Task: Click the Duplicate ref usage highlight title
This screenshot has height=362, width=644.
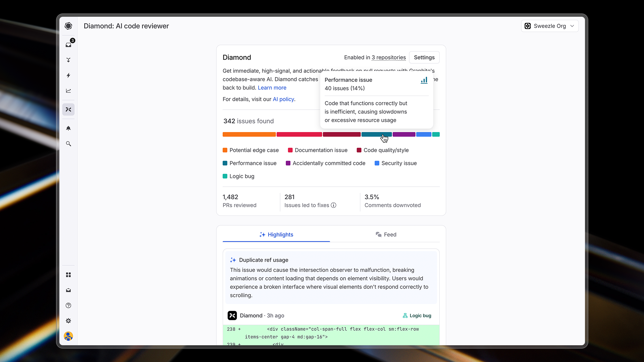Action: point(264,260)
